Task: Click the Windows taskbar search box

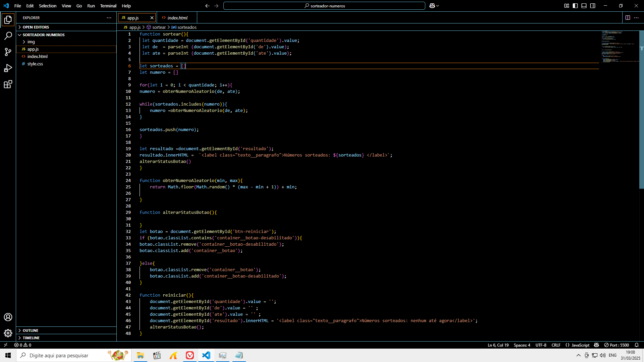Action: (73, 355)
